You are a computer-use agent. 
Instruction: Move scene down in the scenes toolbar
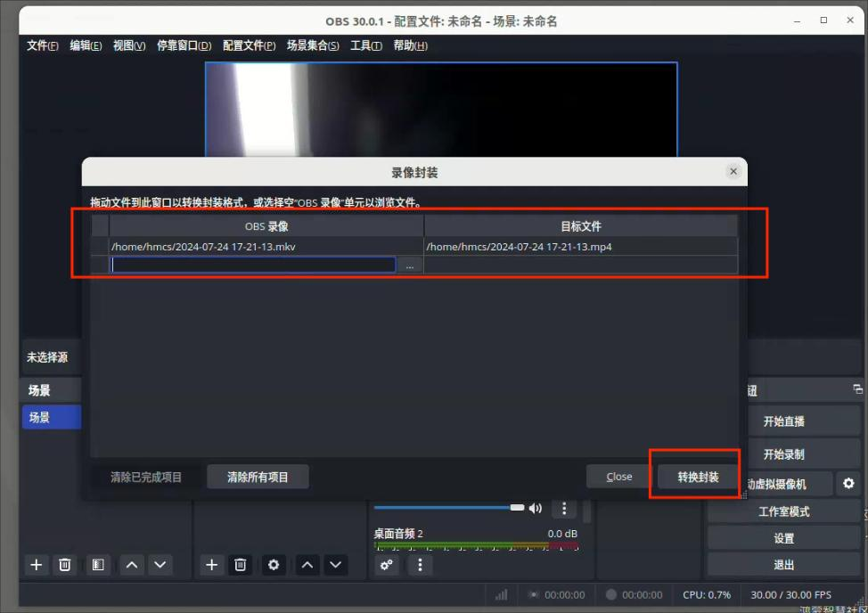160,565
